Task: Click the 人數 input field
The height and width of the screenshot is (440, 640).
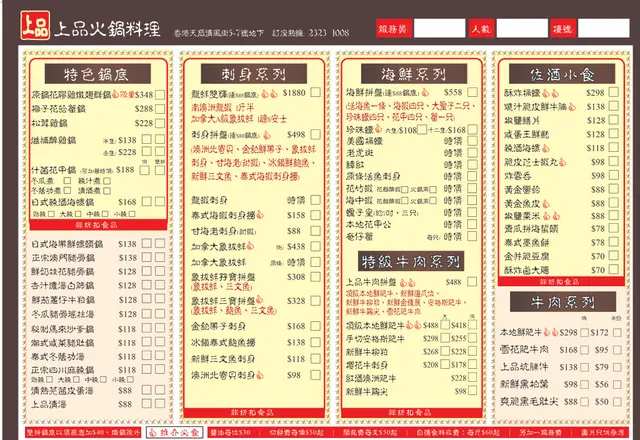Action: click(x=524, y=30)
